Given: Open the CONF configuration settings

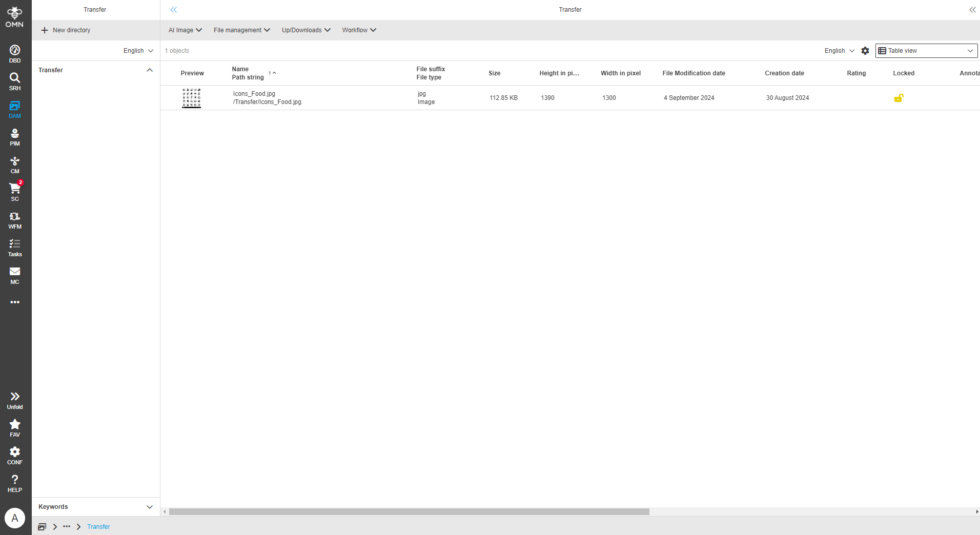Looking at the screenshot, I should click(14, 455).
